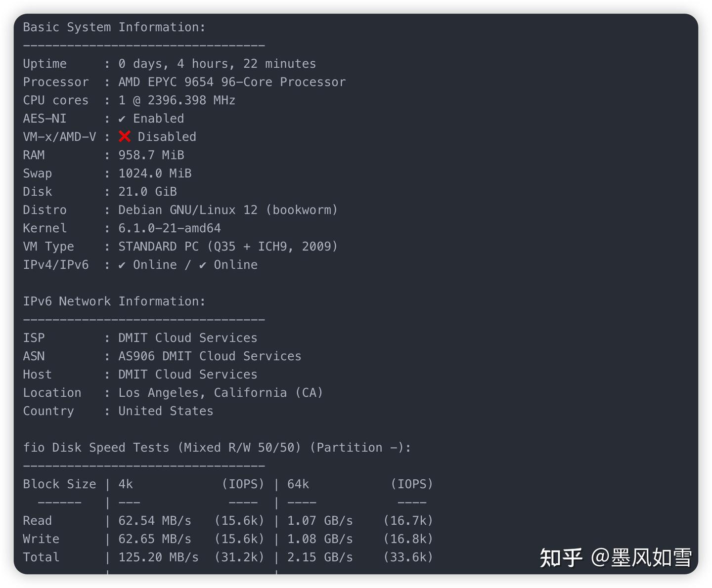Click the RAM value 958.7 MiB

tap(151, 155)
